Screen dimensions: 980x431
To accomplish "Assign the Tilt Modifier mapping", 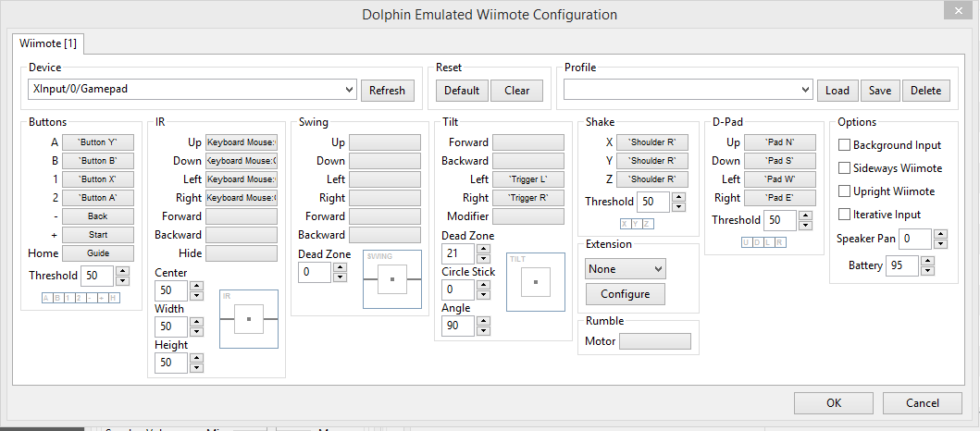I will (x=528, y=216).
